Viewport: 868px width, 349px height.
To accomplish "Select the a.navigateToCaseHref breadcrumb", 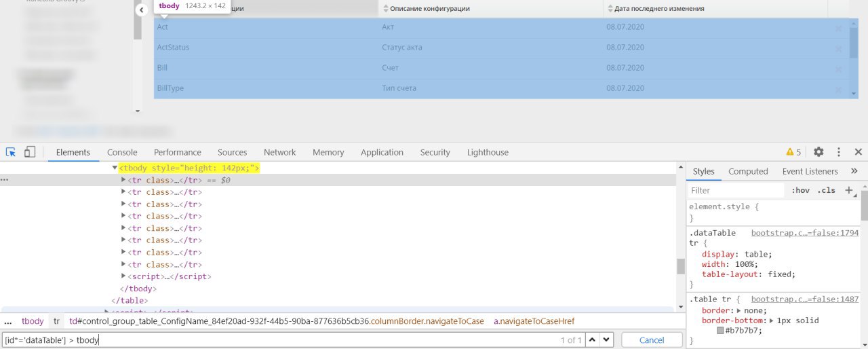I will 534,321.
